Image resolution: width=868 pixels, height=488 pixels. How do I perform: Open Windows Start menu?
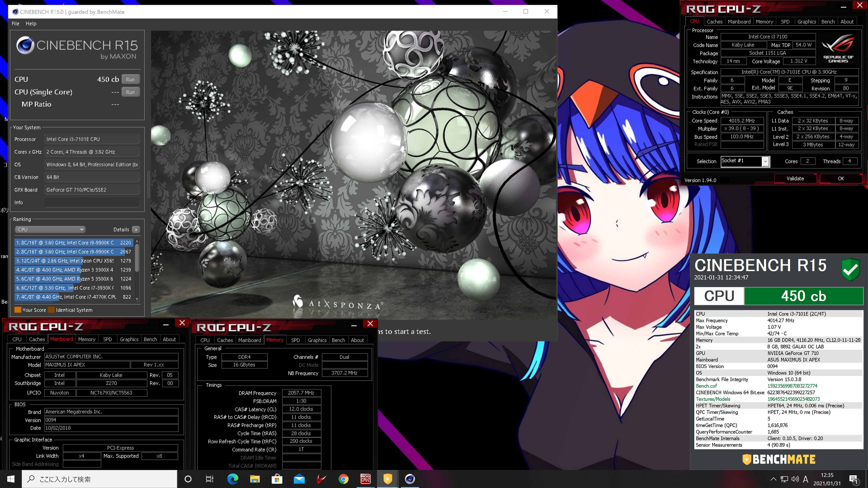11,479
